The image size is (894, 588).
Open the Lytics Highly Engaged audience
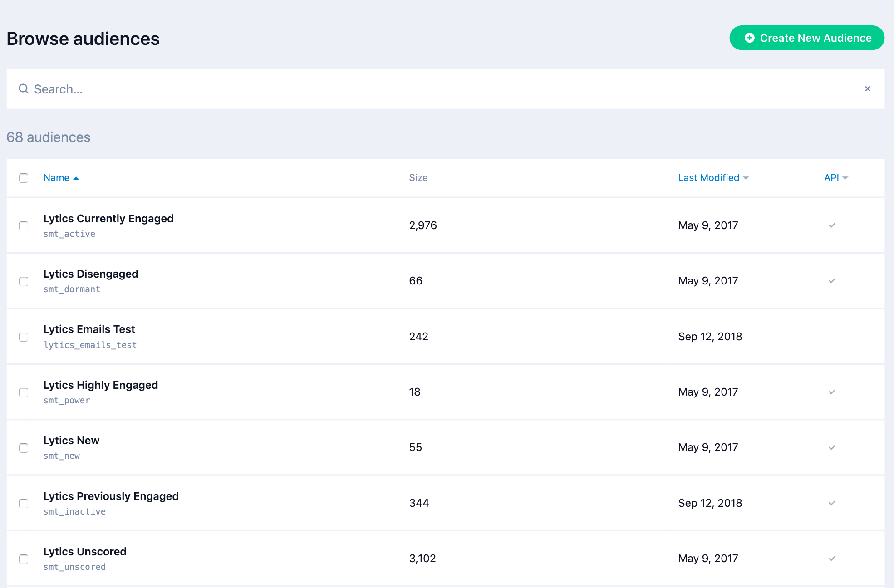pyautogui.click(x=101, y=385)
